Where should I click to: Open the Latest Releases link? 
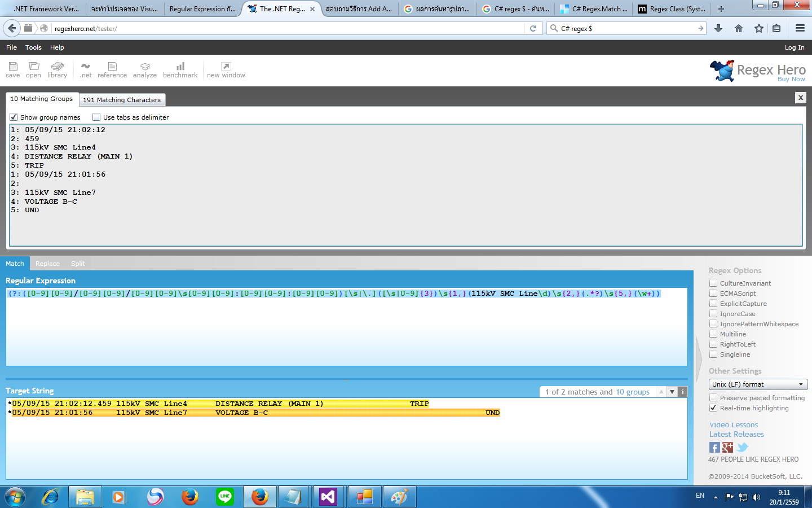(736, 434)
